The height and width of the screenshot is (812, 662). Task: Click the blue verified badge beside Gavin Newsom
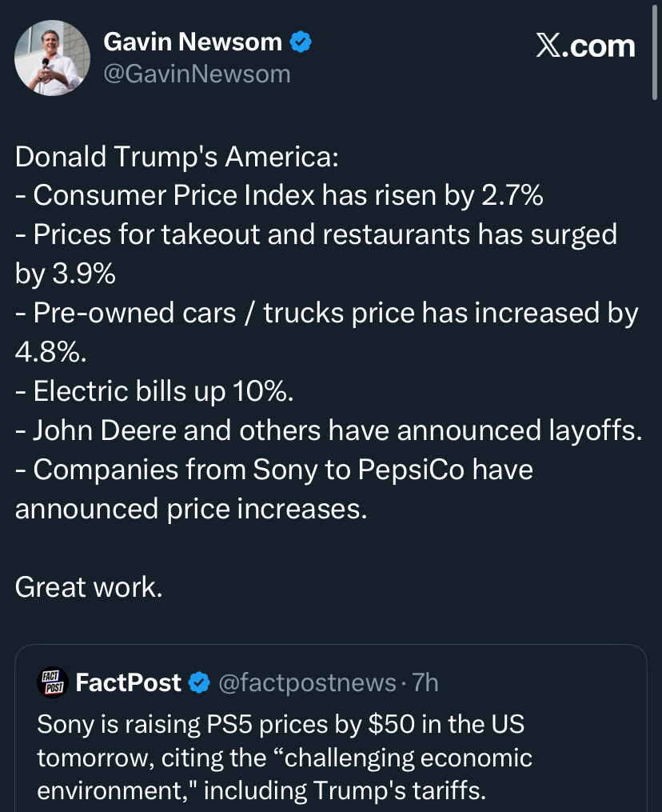(x=300, y=42)
